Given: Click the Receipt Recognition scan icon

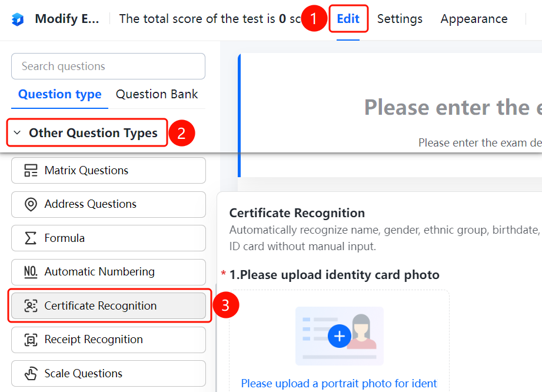Looking at the screenshot, I should coord(31,340).
